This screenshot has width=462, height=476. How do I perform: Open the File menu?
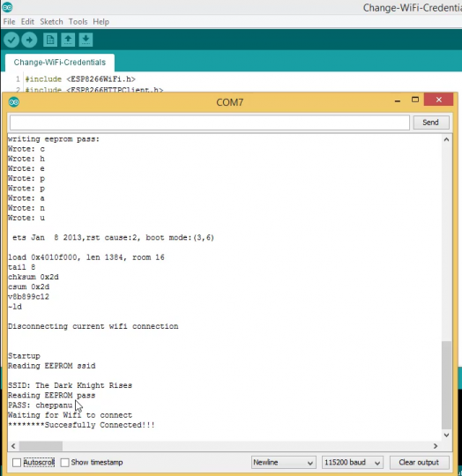(x=9, y=22)
